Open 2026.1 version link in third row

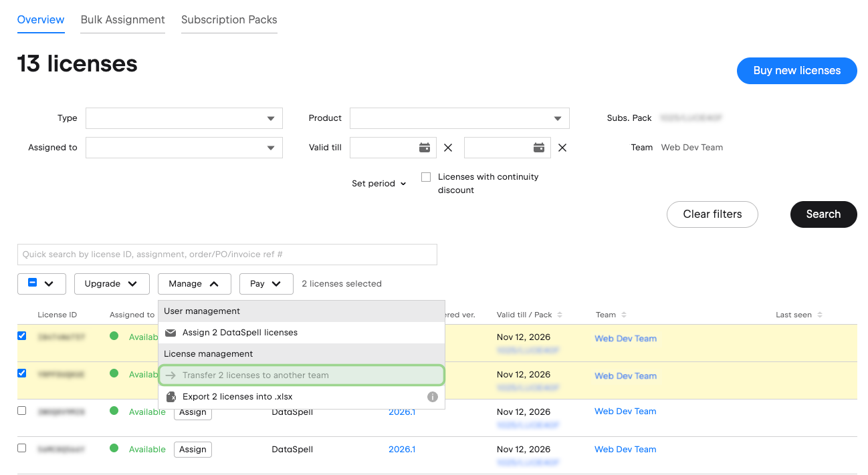point(402,412)
